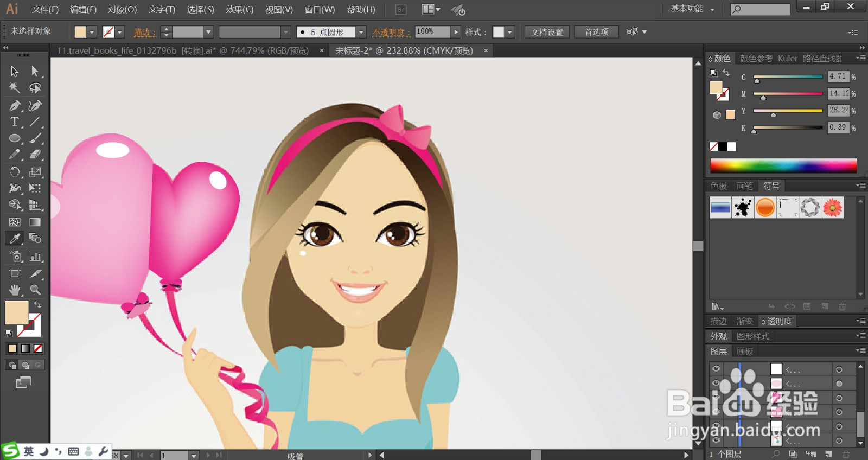868x460 pixels.
Task: Click the new layer icon in Layers panel
Action: coord(828,454)
